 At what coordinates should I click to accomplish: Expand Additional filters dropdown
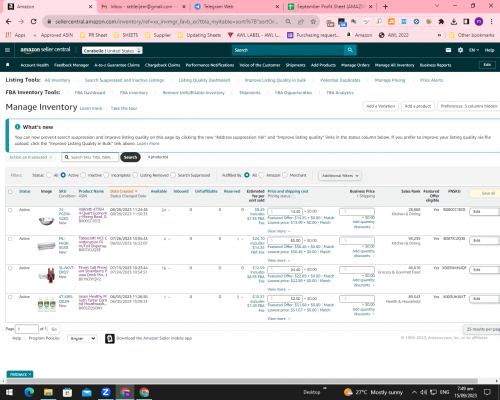click(340, 175)
